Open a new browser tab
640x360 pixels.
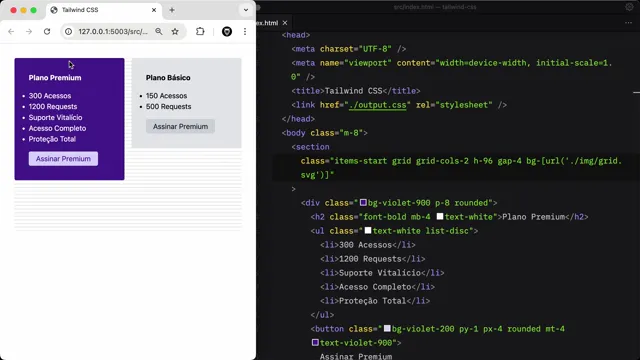click(172, 10)
